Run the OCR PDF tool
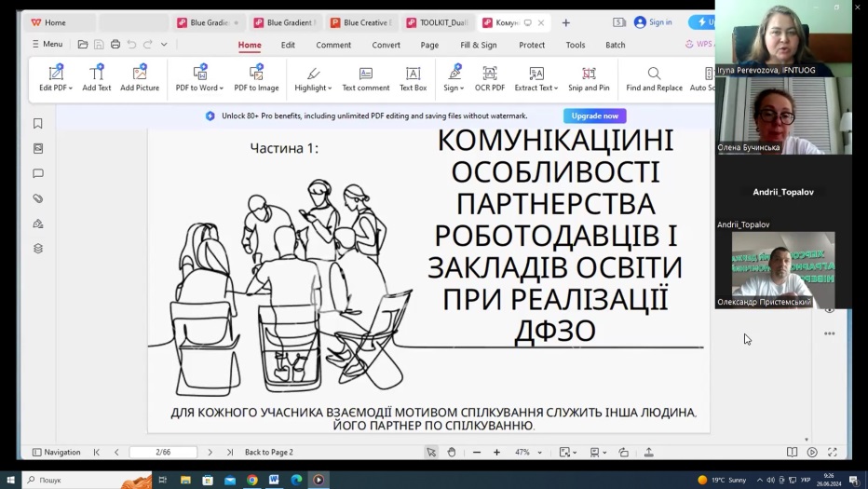 point(490,77)
